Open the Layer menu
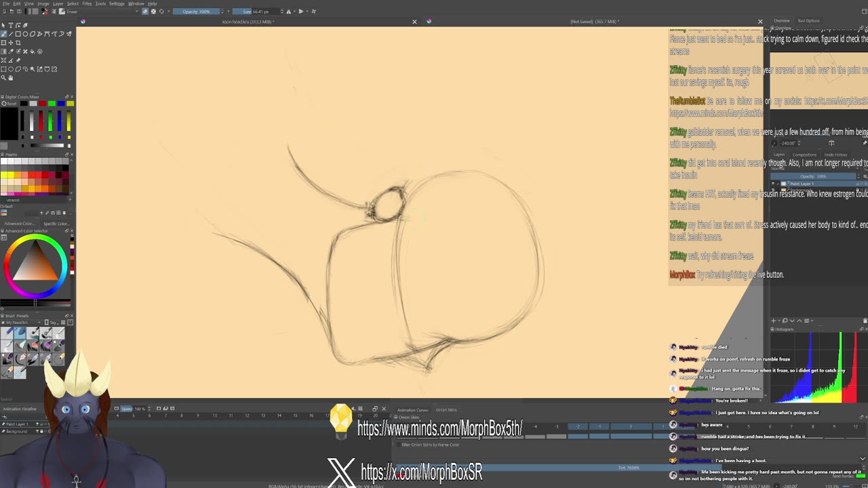The image size is (868, 488). click(x=58, y=3)
